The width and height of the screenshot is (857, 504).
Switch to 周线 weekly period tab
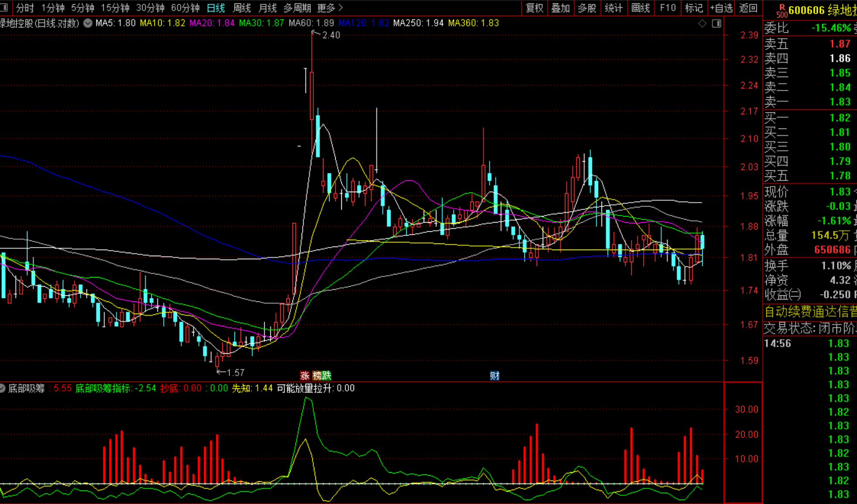(241, 8)
